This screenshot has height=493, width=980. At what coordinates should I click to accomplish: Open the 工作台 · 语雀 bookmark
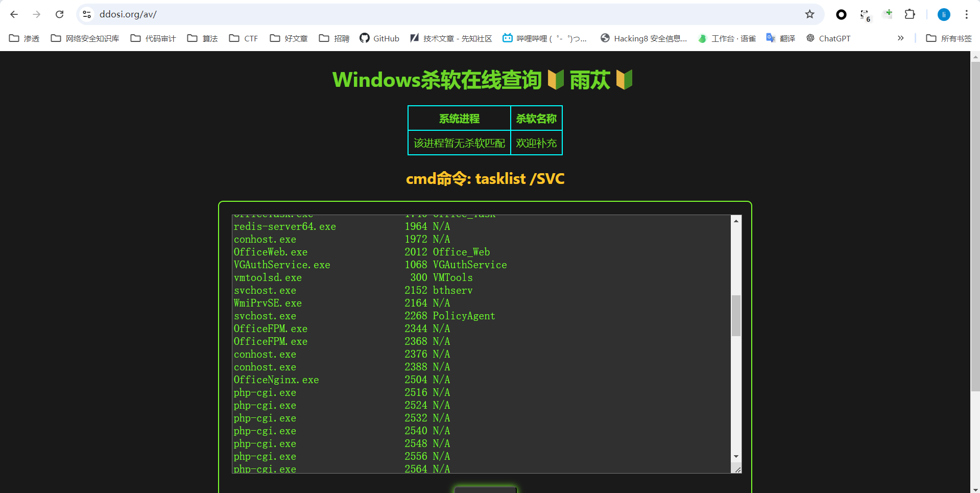pyautogui.click(x=727, y=38)
